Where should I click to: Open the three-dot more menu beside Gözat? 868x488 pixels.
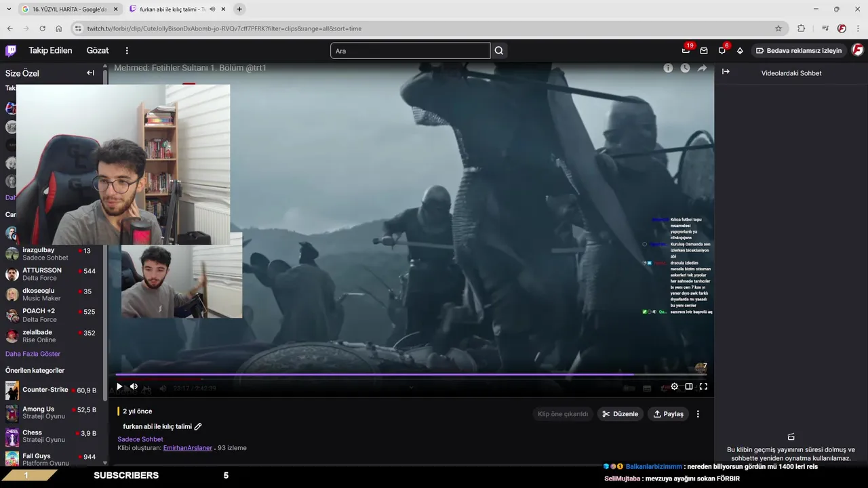(x=127, y=51)
